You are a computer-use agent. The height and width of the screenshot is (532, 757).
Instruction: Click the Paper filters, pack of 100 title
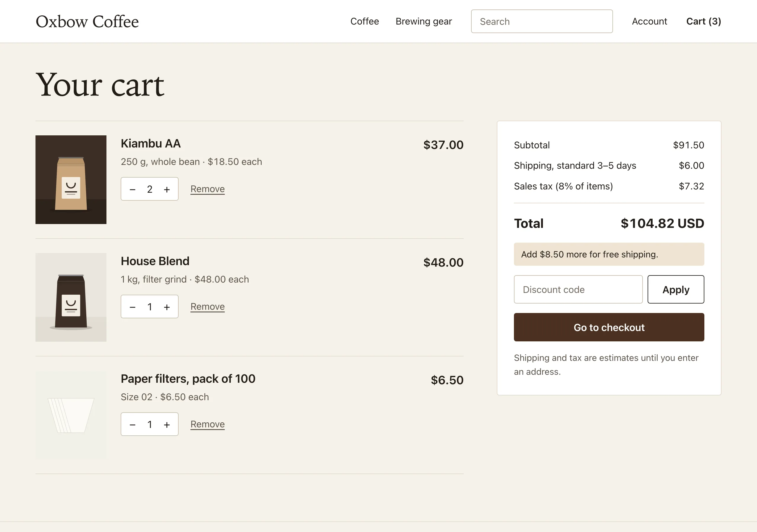point(188,379)
